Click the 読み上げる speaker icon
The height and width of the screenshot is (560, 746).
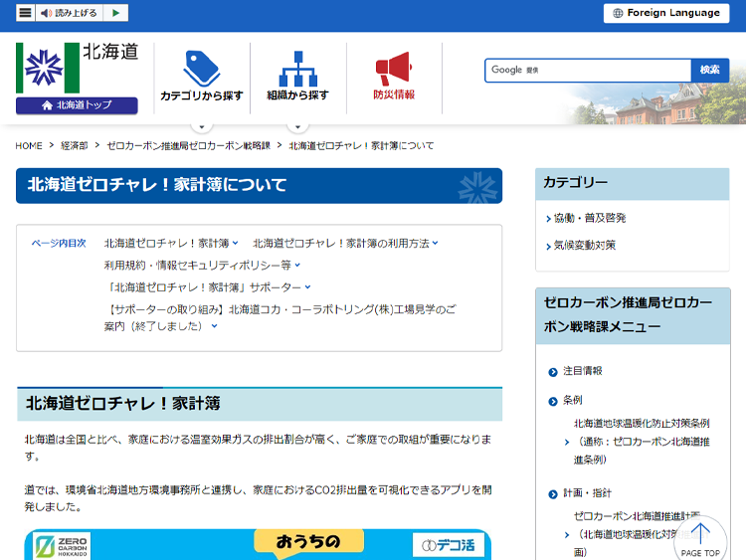45,13
